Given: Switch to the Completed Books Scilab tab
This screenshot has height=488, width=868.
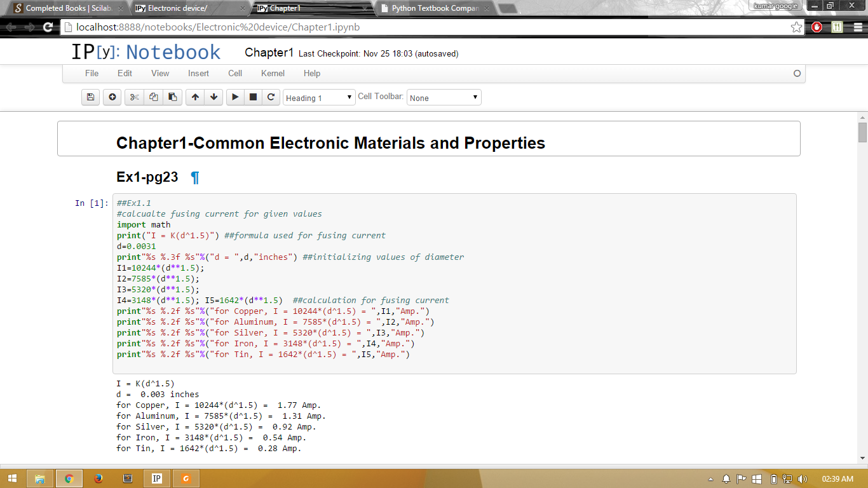Looking at the screenshot, I should tap(64, 8).
